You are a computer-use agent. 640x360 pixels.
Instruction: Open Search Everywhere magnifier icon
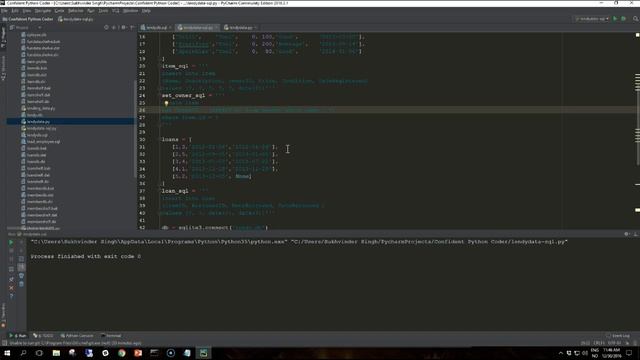pyautogui.click(x=636, y=19)
